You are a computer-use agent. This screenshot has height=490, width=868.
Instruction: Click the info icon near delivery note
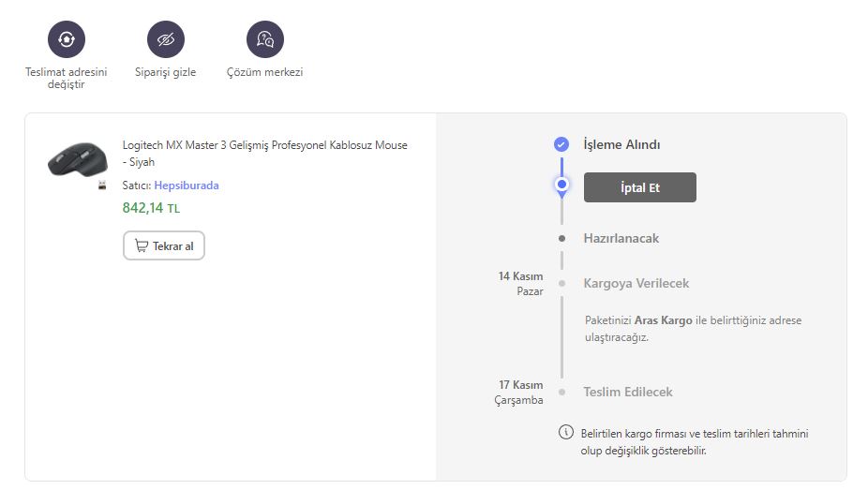566,432
